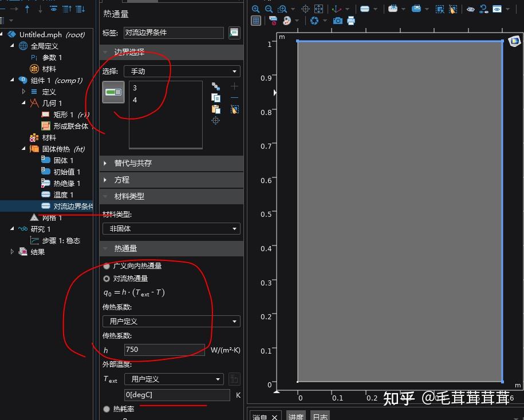Click the Image Snapshot aperture icon
This screenshot has width=524, height=420.
(315, 21)
